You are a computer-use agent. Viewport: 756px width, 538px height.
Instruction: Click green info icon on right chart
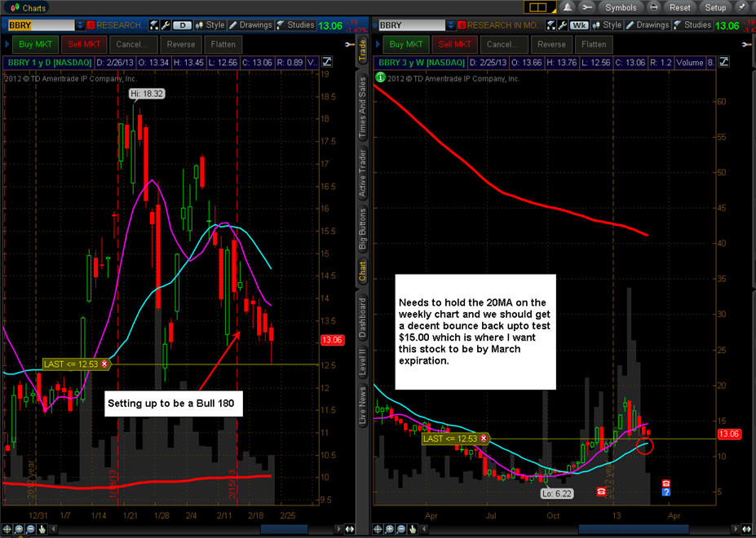click(380, 77)
